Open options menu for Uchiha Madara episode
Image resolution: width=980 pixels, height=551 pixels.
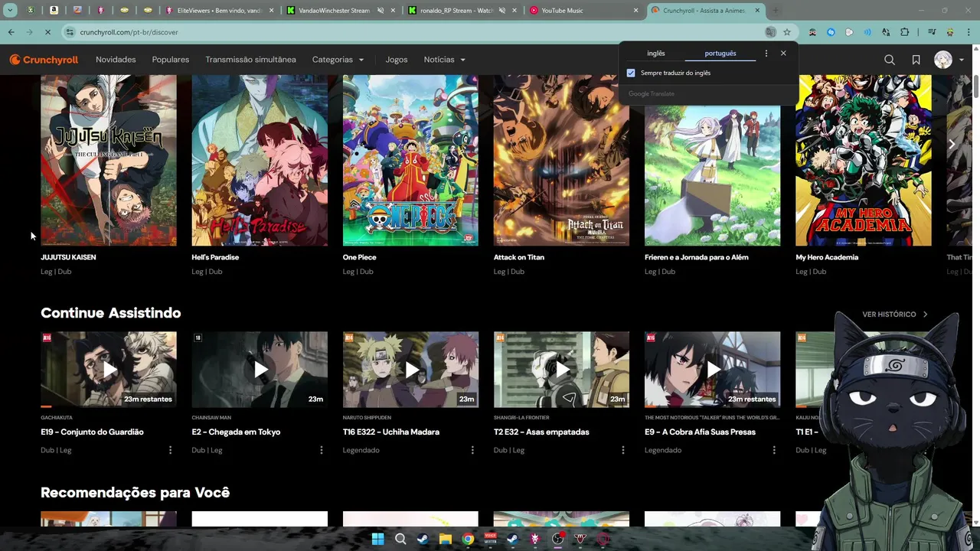472,450
